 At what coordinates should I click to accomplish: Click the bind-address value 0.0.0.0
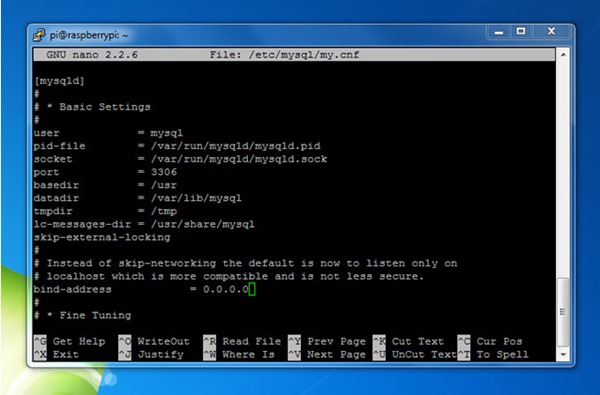tap(226, 289)
